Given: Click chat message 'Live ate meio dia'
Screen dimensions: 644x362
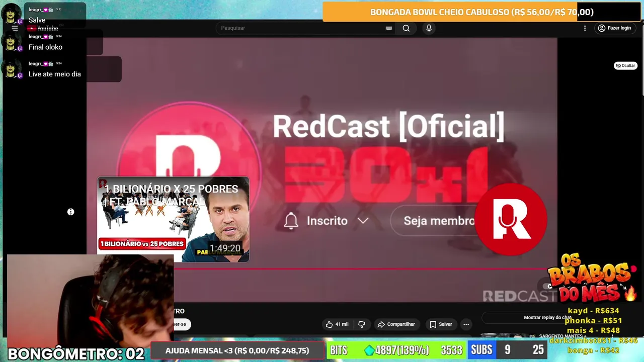Looking at the screenshot, I should pyautogui.click(x=54, y=74).
